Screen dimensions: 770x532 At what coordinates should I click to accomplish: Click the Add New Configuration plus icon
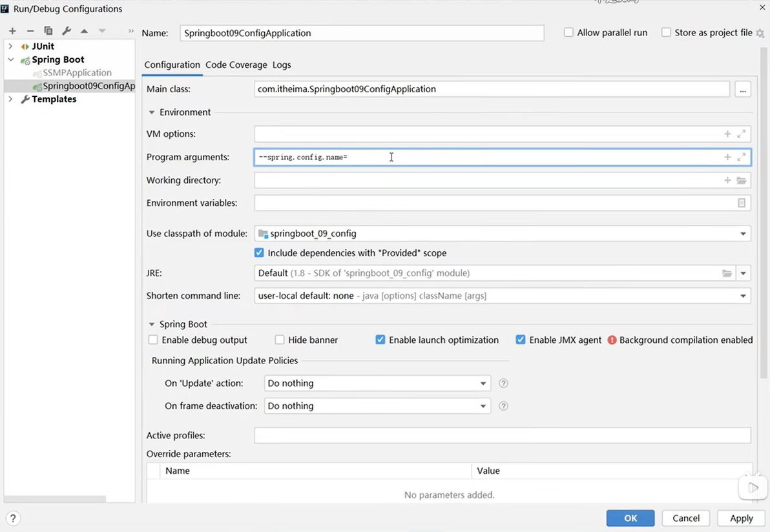click(12, 31)
